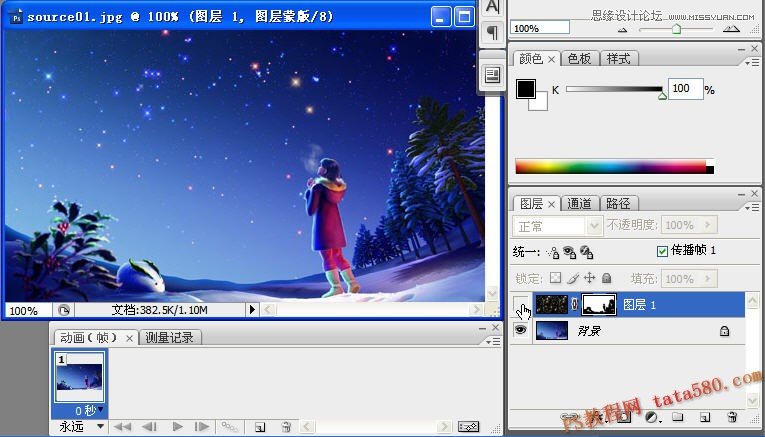Convert to timeline animation icon
Screen dimensions: 765x437
tap(468, 427)
